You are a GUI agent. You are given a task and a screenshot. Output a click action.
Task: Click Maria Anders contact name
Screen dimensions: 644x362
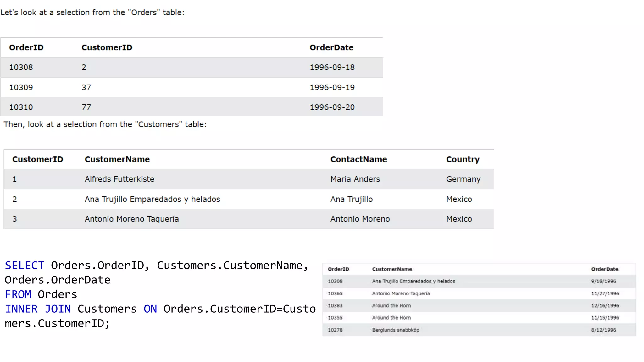pyautogui.click(x=355, y=179)
